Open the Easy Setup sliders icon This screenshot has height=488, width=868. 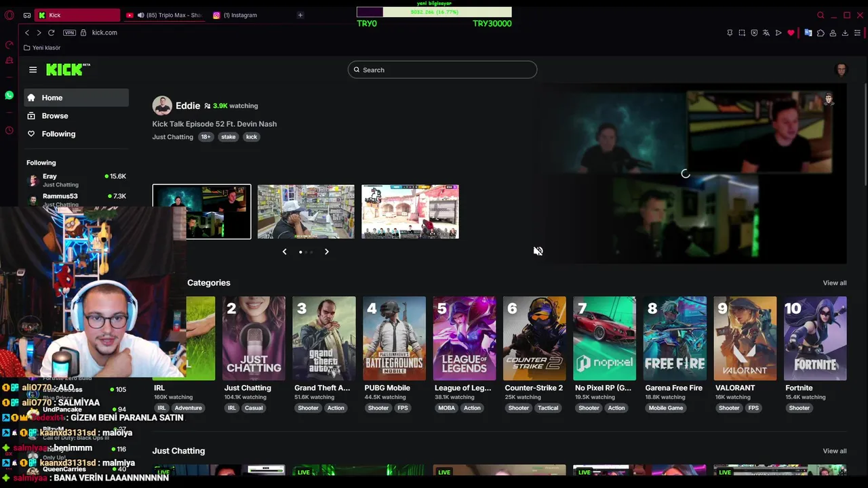tap(857, 33)
